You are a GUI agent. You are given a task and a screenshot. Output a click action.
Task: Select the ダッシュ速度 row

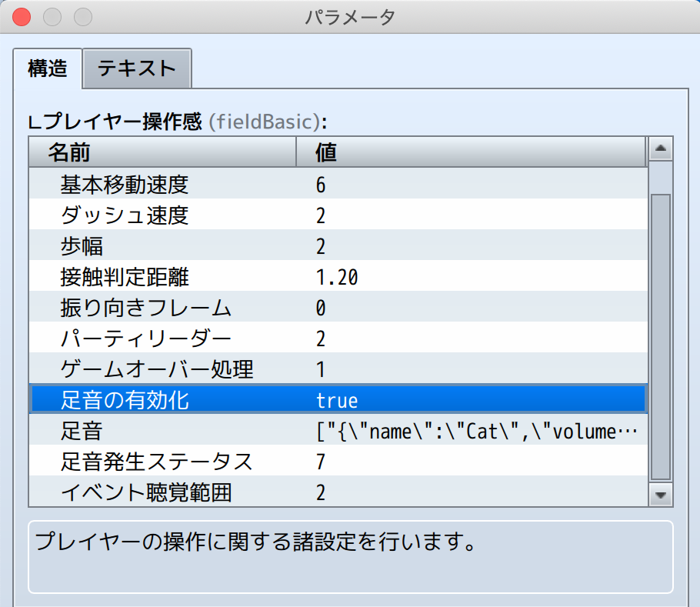pos(125,215)
